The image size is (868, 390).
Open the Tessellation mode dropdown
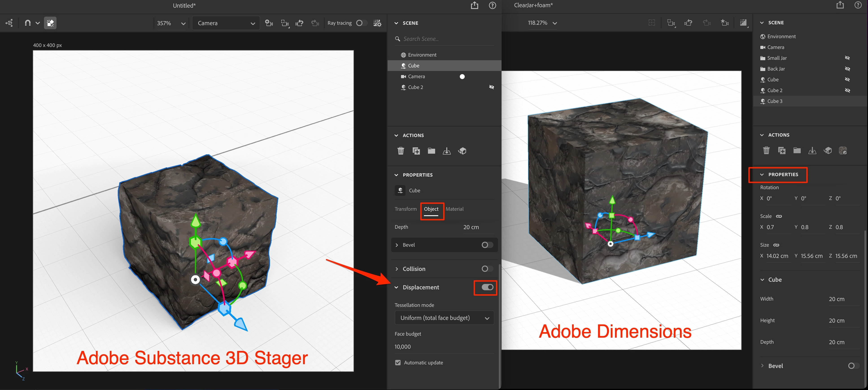tap(444, 318)
